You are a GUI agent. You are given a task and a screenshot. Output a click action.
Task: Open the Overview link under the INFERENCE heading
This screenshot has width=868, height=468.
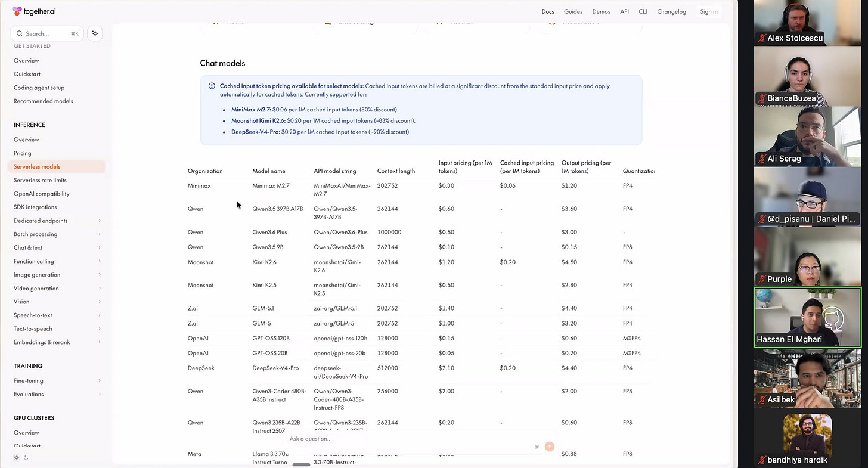(26, 140)
